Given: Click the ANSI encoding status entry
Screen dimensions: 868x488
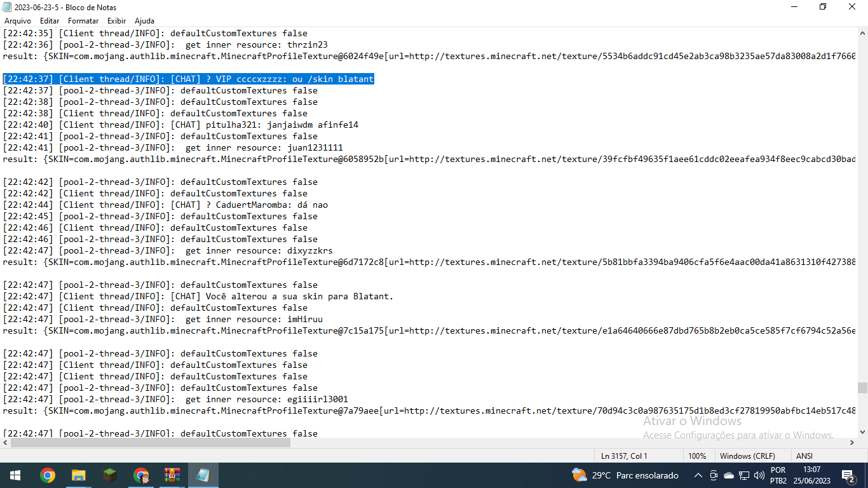Looking at the screenshot, I should click(804, 456).
